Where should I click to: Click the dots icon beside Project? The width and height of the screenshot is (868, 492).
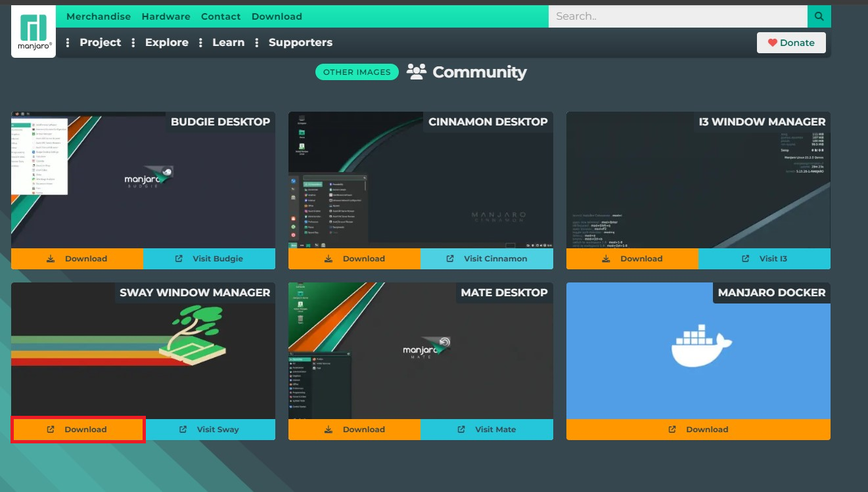click(x=68, y=43)
